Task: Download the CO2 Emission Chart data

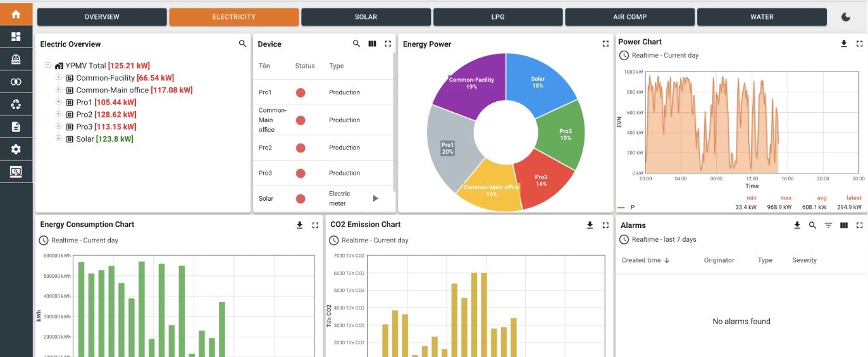Action: point(590,225)
